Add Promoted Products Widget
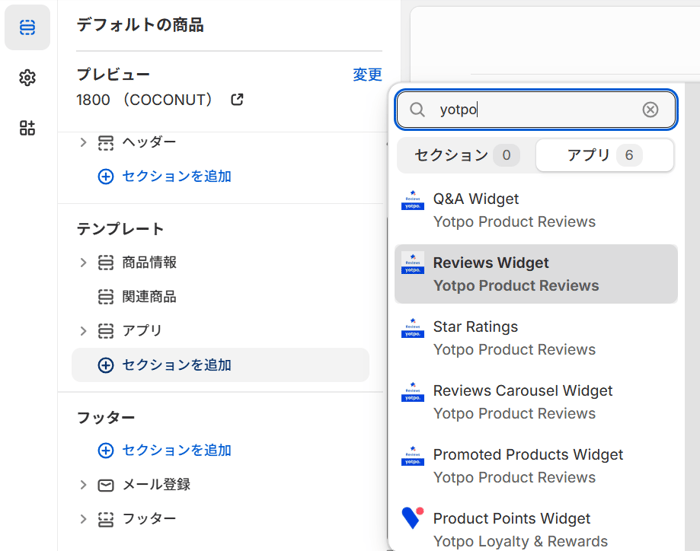 tap(536, 466)
